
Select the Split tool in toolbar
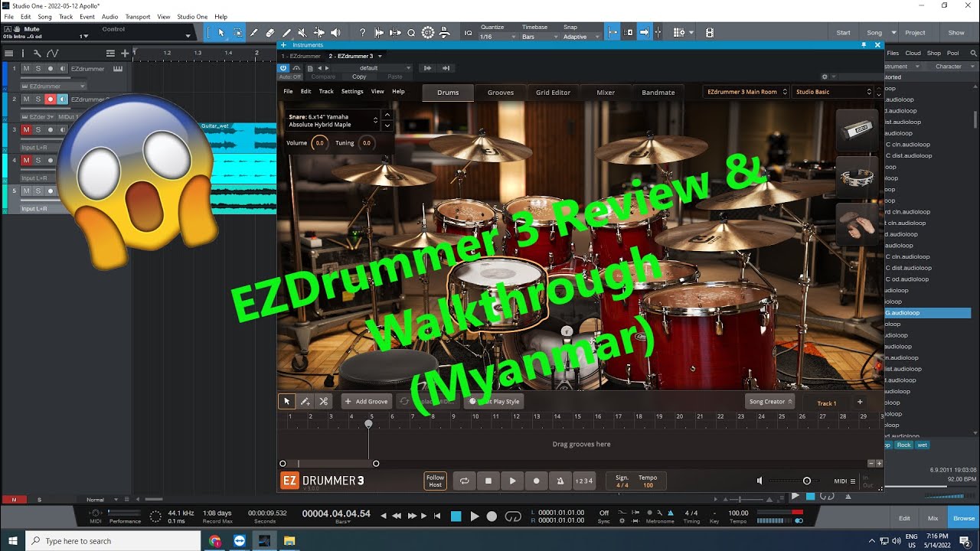coord(254,32)
